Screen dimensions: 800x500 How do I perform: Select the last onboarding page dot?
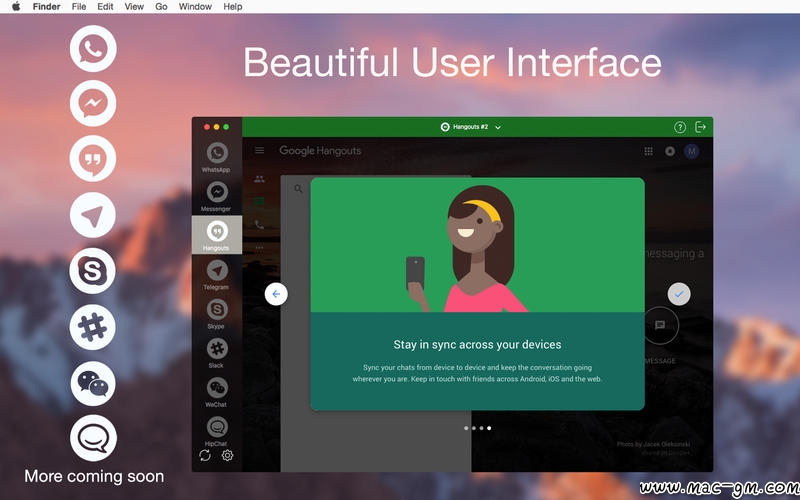489,428
